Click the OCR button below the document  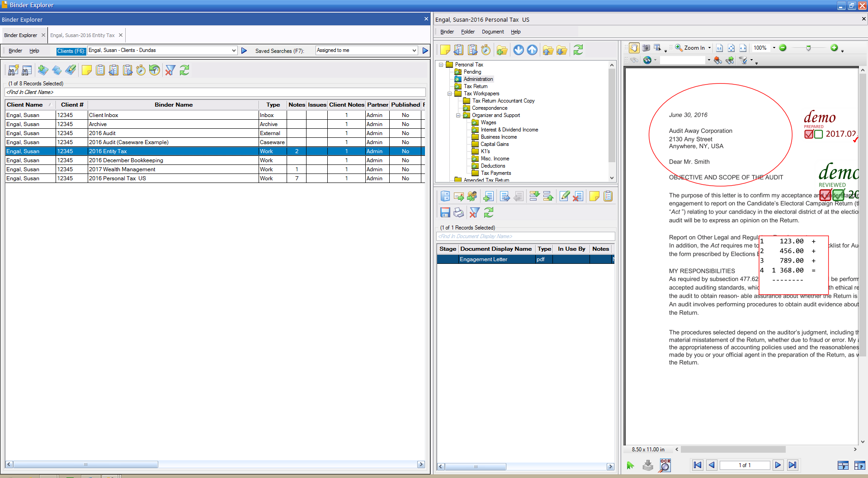665,465
